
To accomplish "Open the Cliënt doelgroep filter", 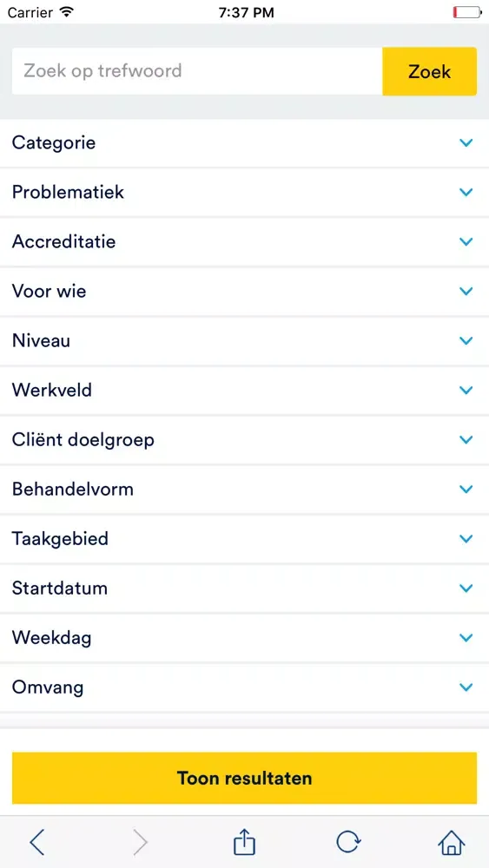I will tap(244, 439).
